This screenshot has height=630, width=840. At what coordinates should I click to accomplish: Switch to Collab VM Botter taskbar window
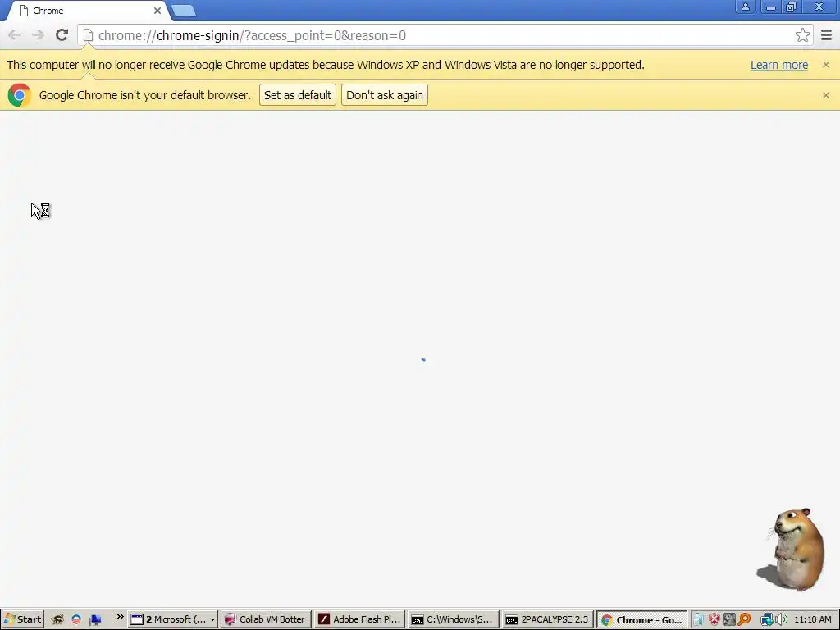click(x=265, y=619)
